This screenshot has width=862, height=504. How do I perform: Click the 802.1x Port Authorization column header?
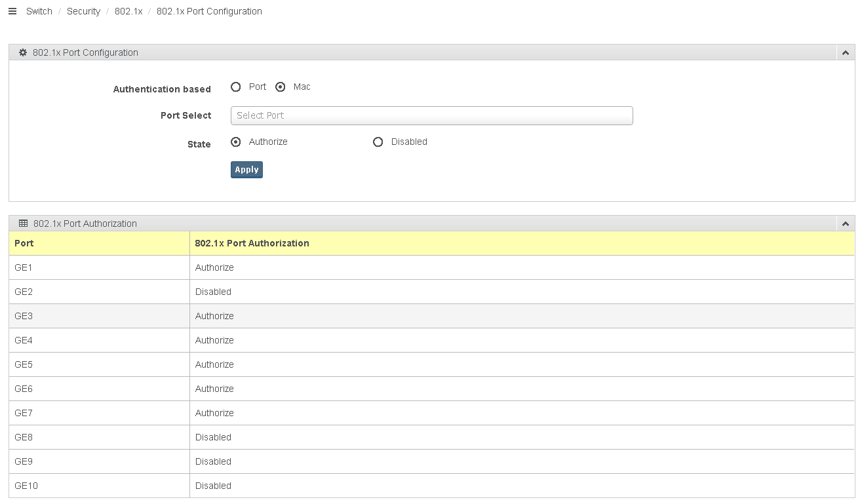[x=252, y=243]
